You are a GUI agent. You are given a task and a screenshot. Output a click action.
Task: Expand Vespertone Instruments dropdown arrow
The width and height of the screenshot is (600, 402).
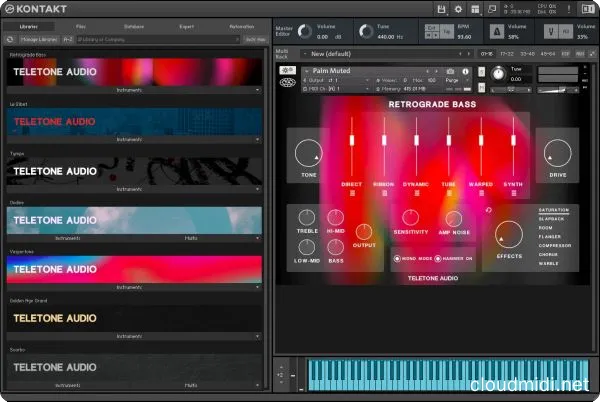pyautogui.click(x=258, y=287)
